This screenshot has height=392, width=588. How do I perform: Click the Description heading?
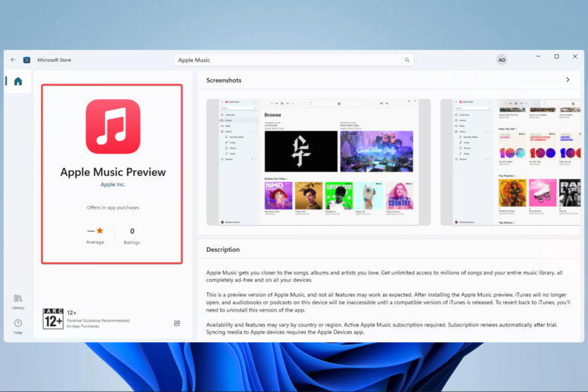pyautogui.click(x=223, y=250)
